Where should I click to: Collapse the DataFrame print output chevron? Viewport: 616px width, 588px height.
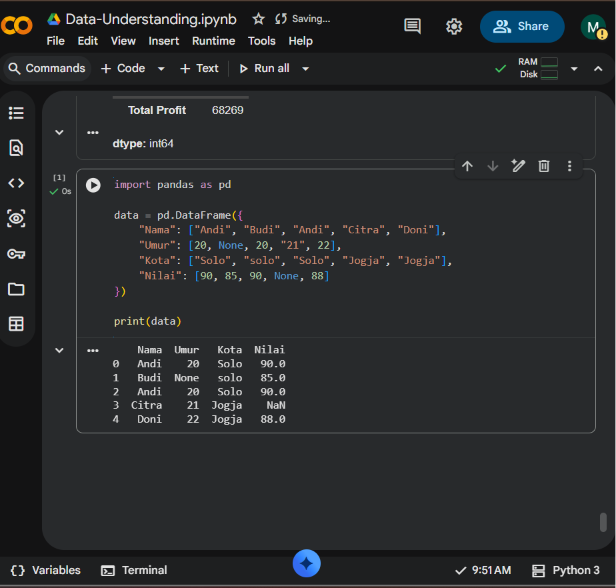(x=59, y=350)
